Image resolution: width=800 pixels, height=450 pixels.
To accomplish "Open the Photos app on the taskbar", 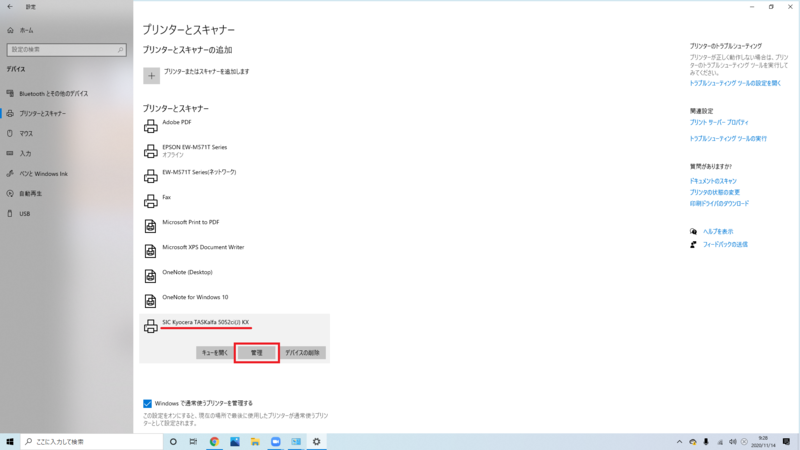I will pyautogui.click(x=235, y=442).
